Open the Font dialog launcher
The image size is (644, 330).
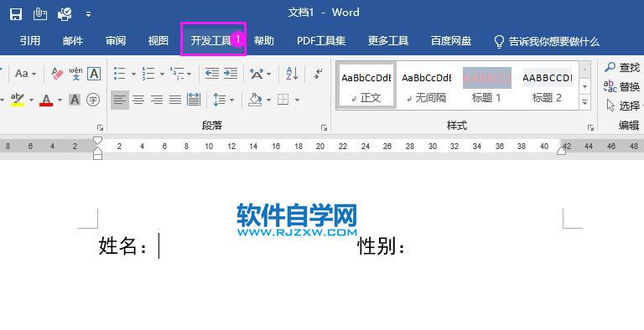[100, 127]
